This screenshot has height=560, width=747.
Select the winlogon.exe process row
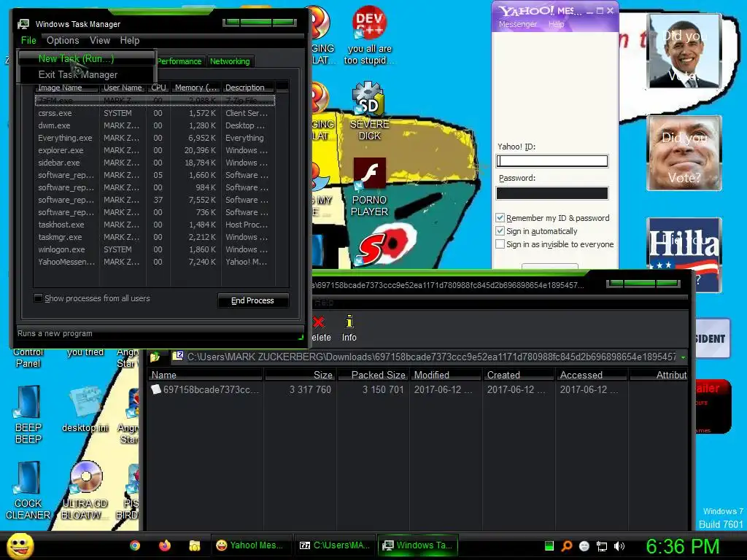click(x=155, y=249)
